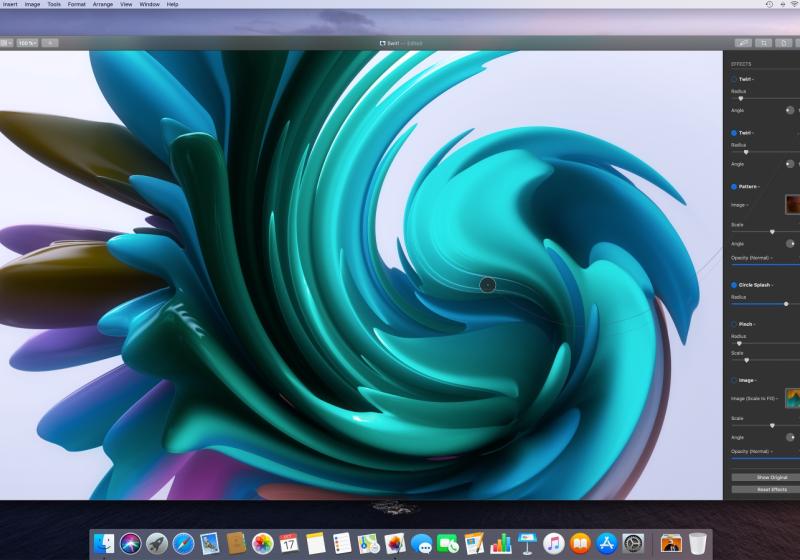Enable the Image effect toggle

[x=734, y=380]
